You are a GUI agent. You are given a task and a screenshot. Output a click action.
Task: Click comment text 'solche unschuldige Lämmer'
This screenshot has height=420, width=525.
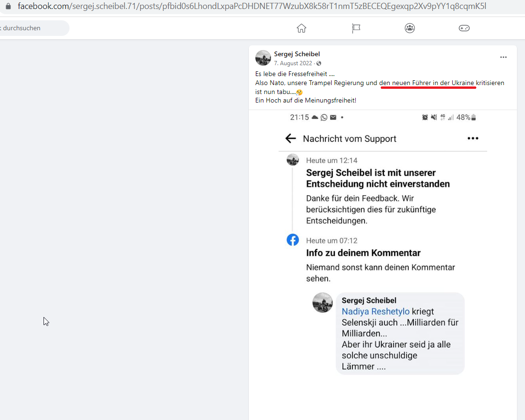(379, 361)
